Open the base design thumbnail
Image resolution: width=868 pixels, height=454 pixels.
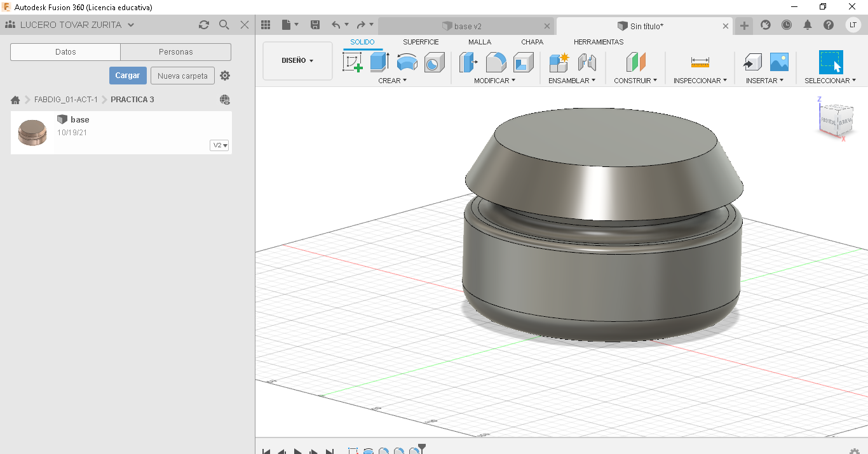click(32, 132)
